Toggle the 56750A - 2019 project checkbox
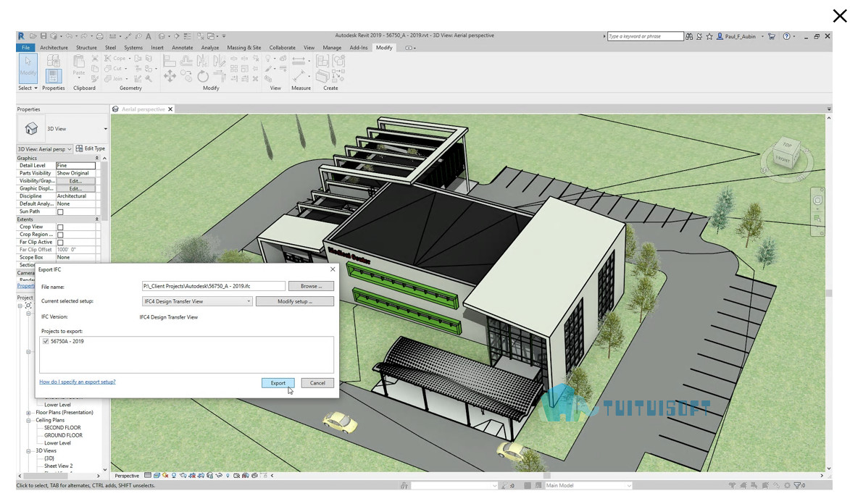Screen dimensions: 850x504 (x=46, y=341)
